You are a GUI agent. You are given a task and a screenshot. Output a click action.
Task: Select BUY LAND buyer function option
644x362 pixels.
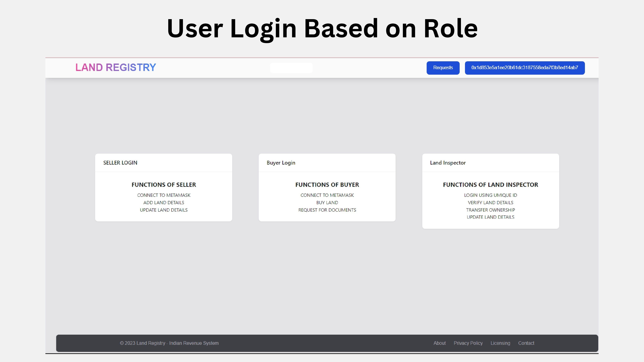click(327, 202)
